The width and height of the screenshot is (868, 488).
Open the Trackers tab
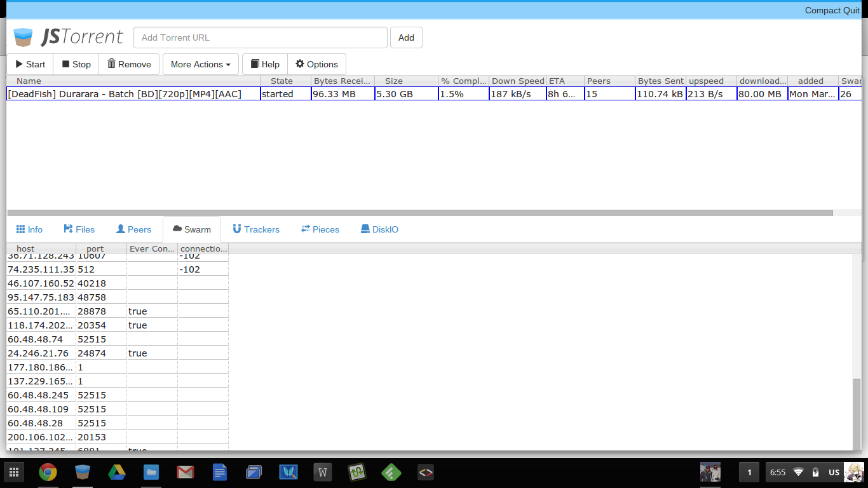click(x=255, y=229)
